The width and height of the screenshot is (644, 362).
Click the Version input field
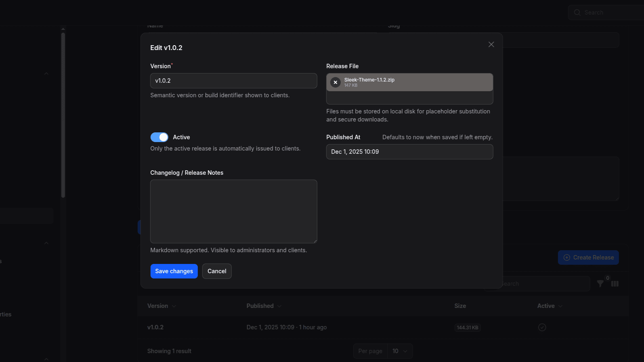click(233, 81)
